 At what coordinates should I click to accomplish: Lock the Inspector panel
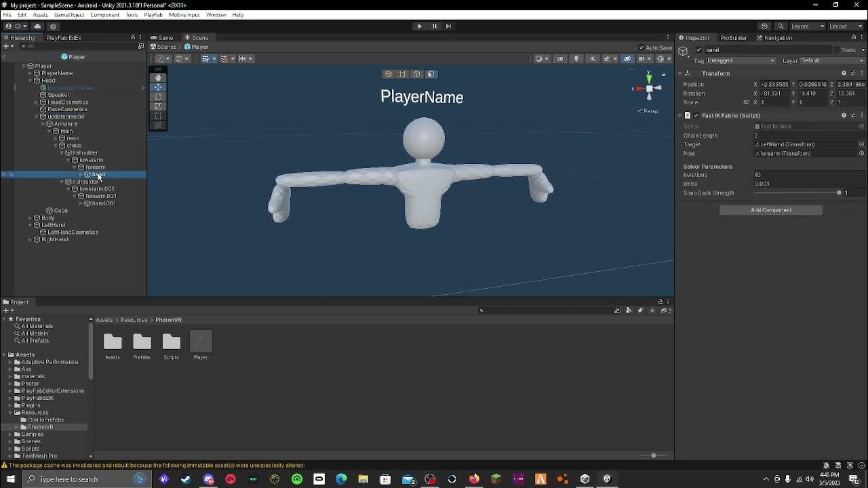click(852, 37)
